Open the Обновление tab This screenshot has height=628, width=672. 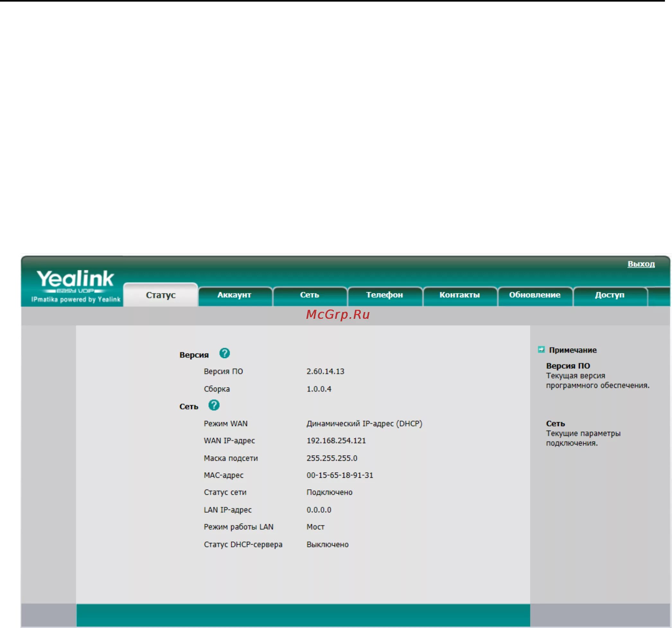tap(535, 295)
